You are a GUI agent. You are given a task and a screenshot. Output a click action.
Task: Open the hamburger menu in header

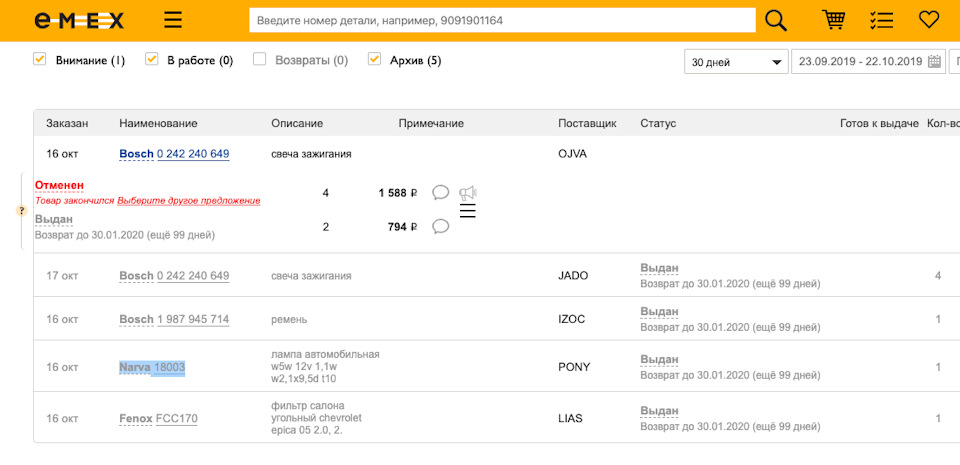(x=173, y=20)
